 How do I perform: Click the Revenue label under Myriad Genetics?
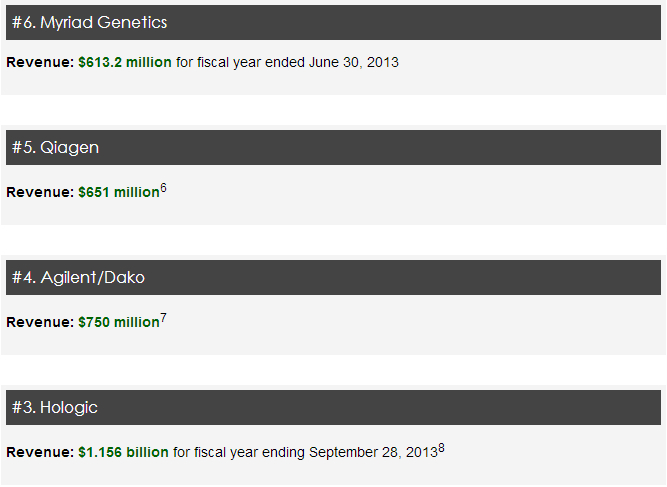(40, 63)
